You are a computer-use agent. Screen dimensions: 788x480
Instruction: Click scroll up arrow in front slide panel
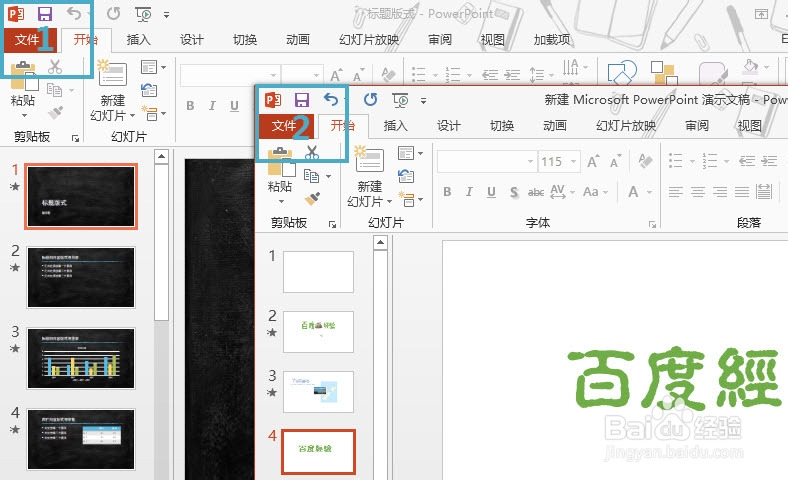coord(380,243)
